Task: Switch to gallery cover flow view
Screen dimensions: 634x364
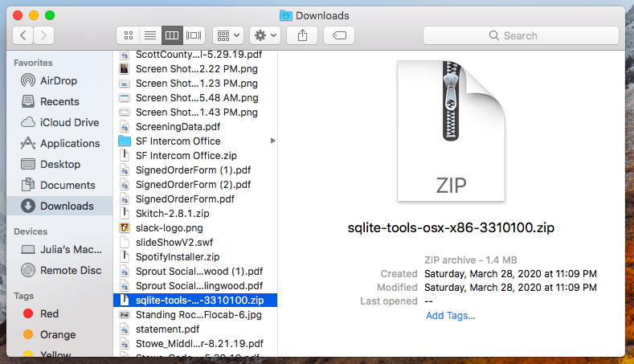Action: tap(193, 35)
